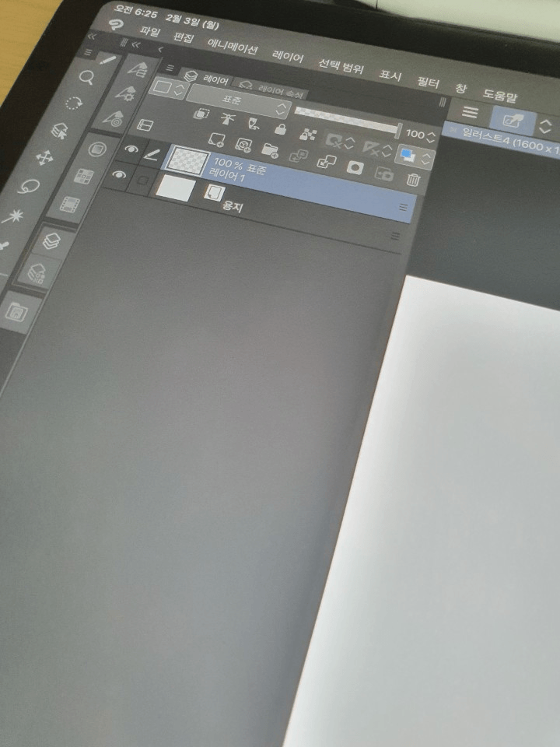Viewport: 560px width, 747px height.
Task: Toggle the Lock Layer padlock
Action: [281, 129]
